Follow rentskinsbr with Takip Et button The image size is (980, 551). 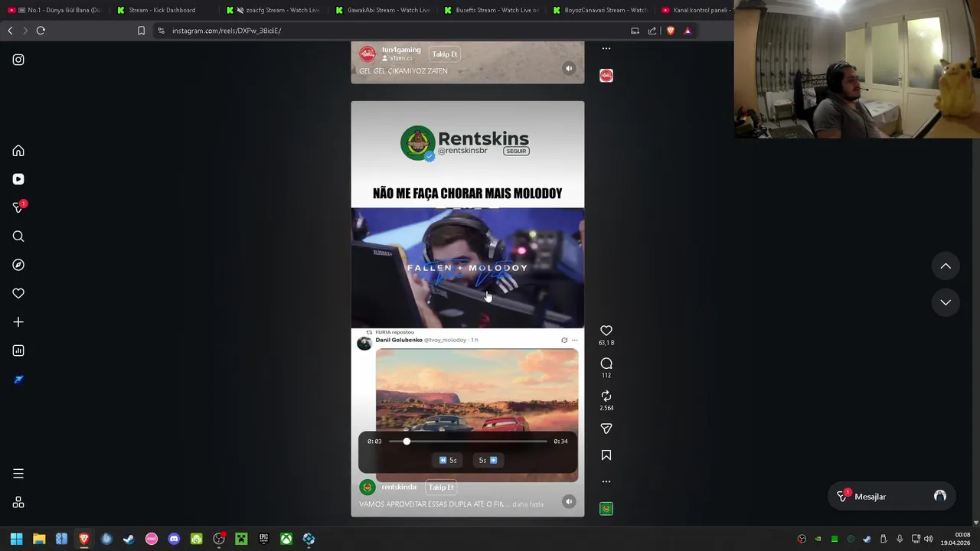click(x=441, y=487)
